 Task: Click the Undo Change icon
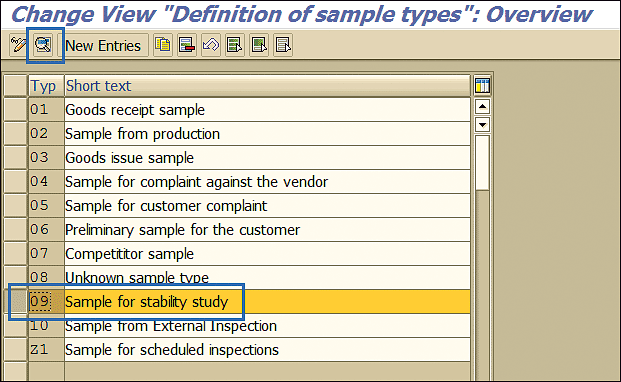[211, 45]
